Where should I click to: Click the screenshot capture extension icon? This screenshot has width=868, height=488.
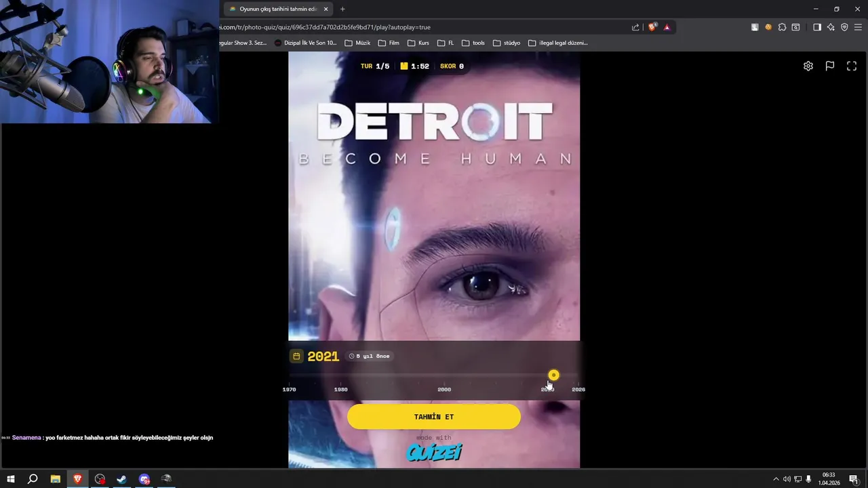(795, 27)
